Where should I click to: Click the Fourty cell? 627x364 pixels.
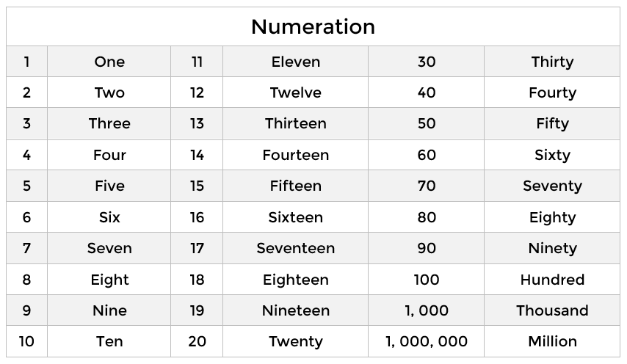552,92
